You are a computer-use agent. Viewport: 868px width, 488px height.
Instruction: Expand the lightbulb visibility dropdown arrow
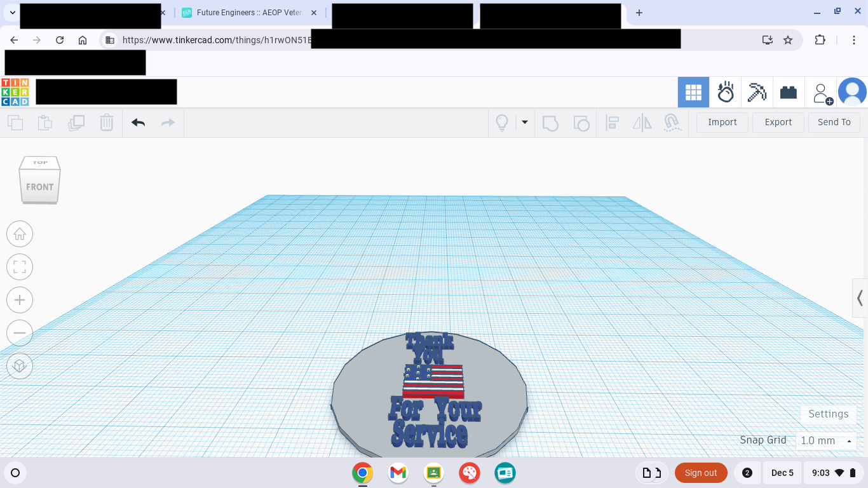click(525, 122)
